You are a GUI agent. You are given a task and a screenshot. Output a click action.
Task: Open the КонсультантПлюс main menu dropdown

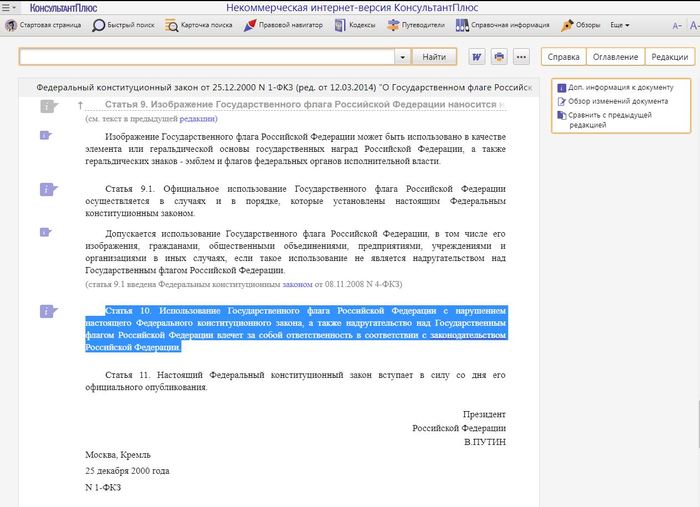coord(10,8)
